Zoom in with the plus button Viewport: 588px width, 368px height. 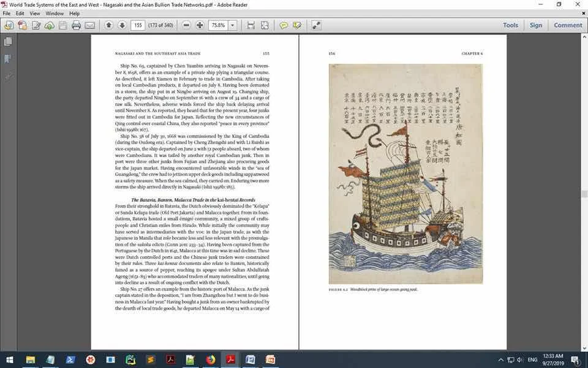200,25
